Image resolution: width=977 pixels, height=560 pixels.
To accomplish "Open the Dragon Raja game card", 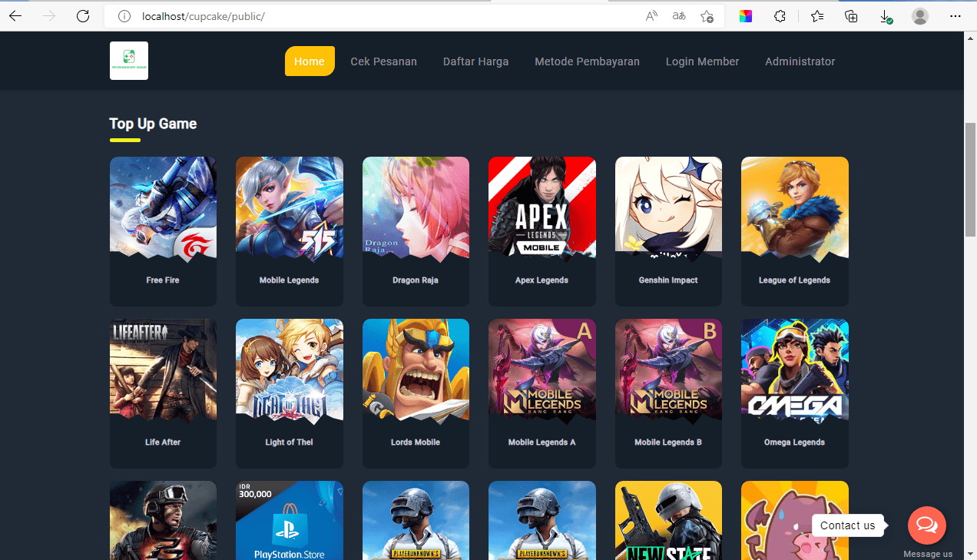I will pyautogui.click(x=416, y=231).
